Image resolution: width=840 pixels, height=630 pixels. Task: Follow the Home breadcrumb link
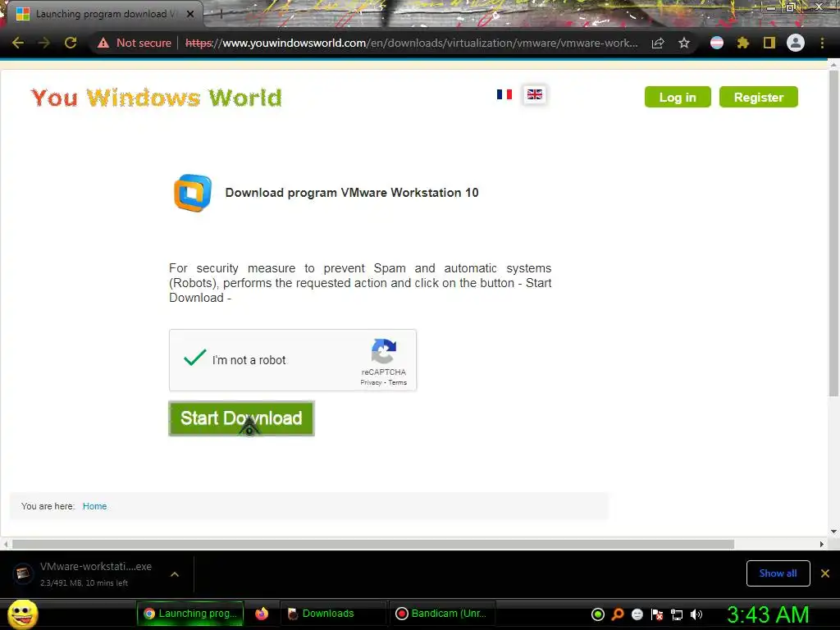95,506
